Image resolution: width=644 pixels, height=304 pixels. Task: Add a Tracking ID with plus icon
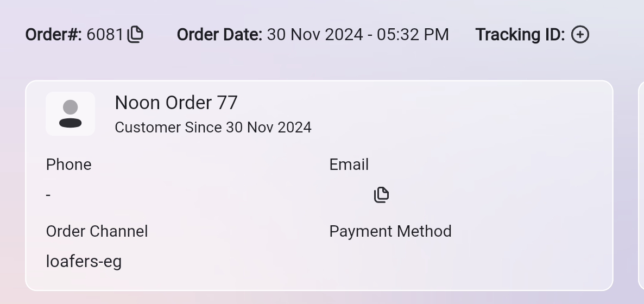580,35
